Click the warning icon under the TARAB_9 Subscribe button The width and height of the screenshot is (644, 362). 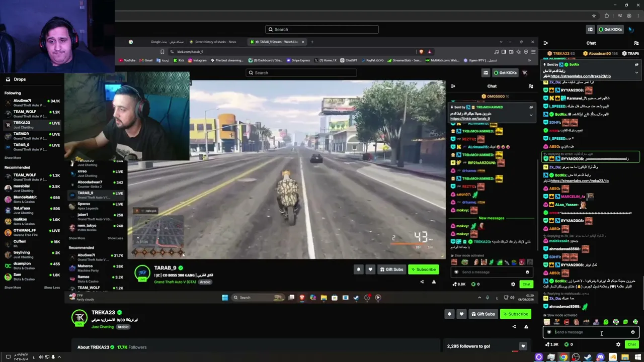tap(434, 282)
